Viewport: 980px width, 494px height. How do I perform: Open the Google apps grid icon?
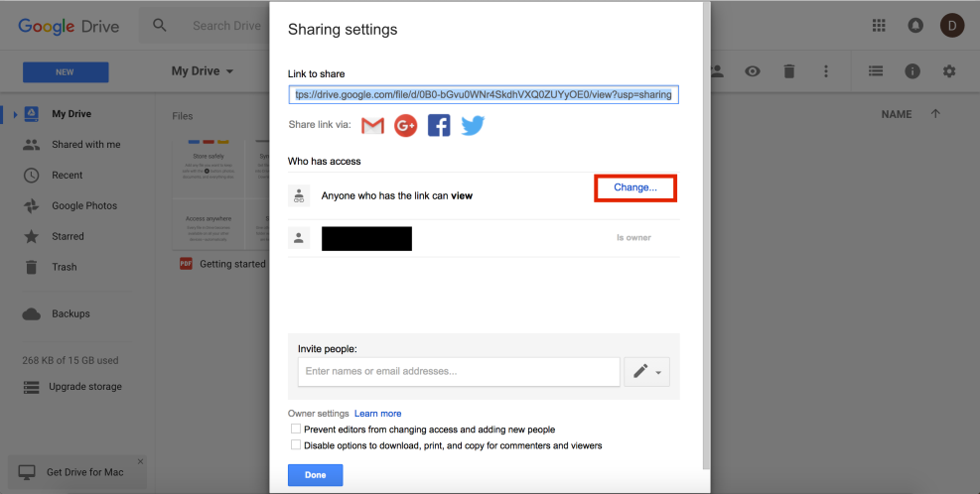click(879, 26)
